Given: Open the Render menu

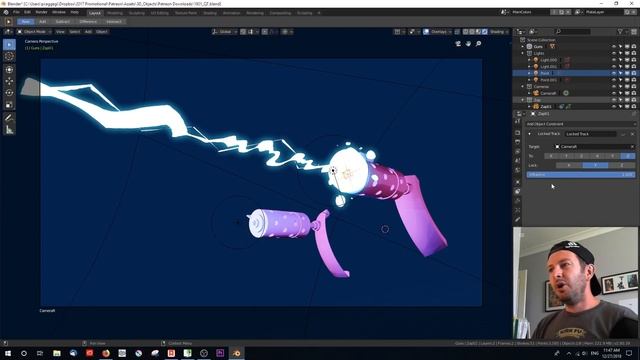Looking at the screenshot, I should pos(41,12).
